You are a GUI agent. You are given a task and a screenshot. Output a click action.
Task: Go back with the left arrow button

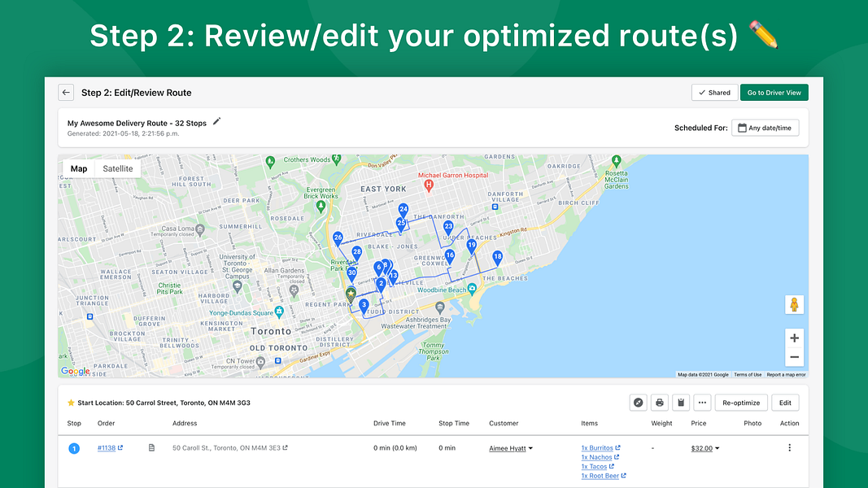click(x=66, y=93)
